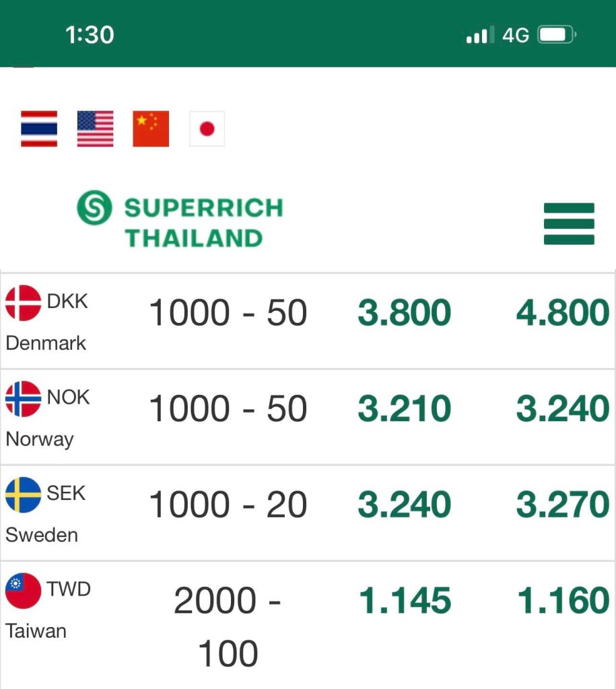The image size is (616, 689).
Task: Tap the Denmark country label
Action: click(x=46, y=343)
